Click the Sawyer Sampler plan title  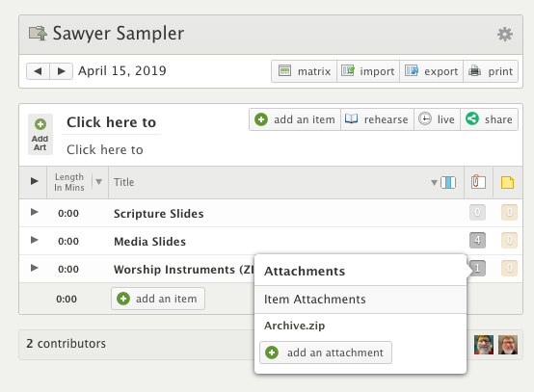click(119, 34)
